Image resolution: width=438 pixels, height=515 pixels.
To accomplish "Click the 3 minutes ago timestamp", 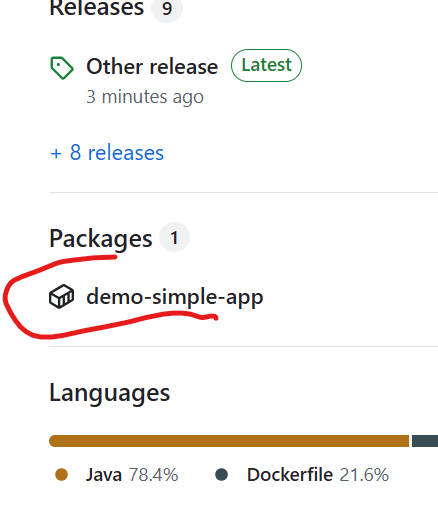I will pos(145,97).
